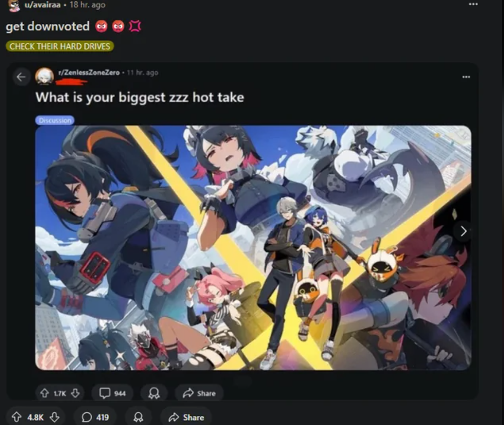Filter by the Discussion flair tag
This screenshot has height=425, width=504.
[x=55, y=120]
